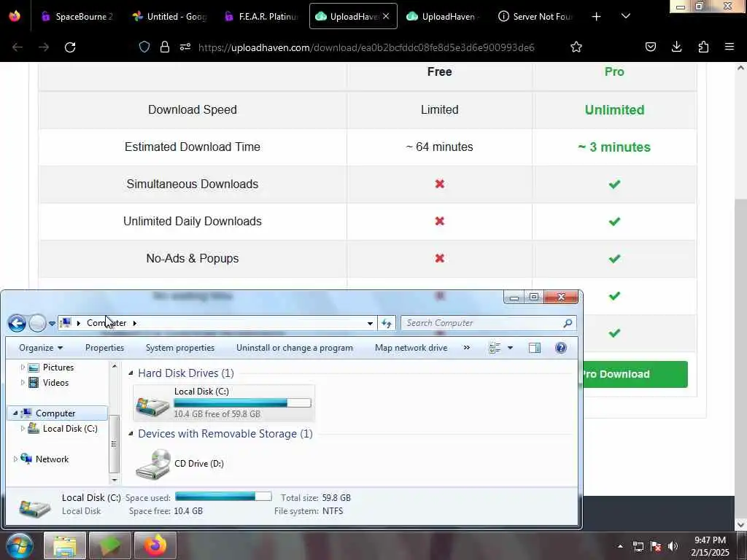Click the green Pro Download button
The width and height of the screenshot is (747, 560).
635,374
